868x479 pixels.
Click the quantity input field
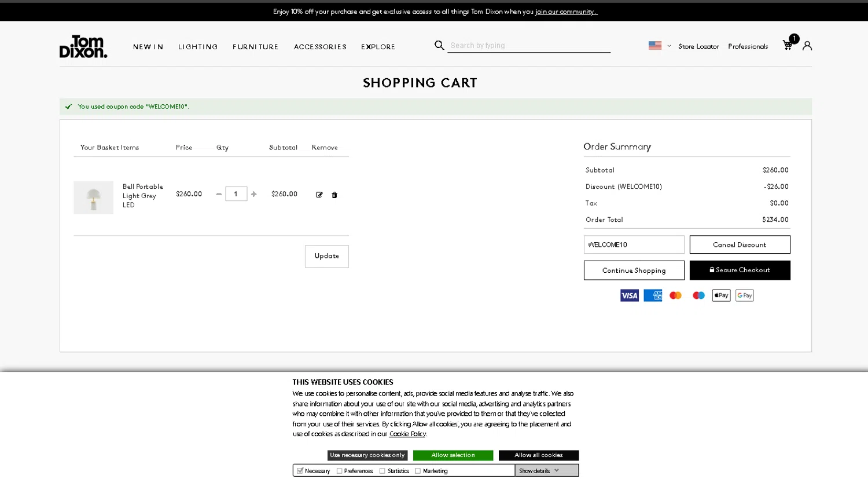[x=236, y=194]
